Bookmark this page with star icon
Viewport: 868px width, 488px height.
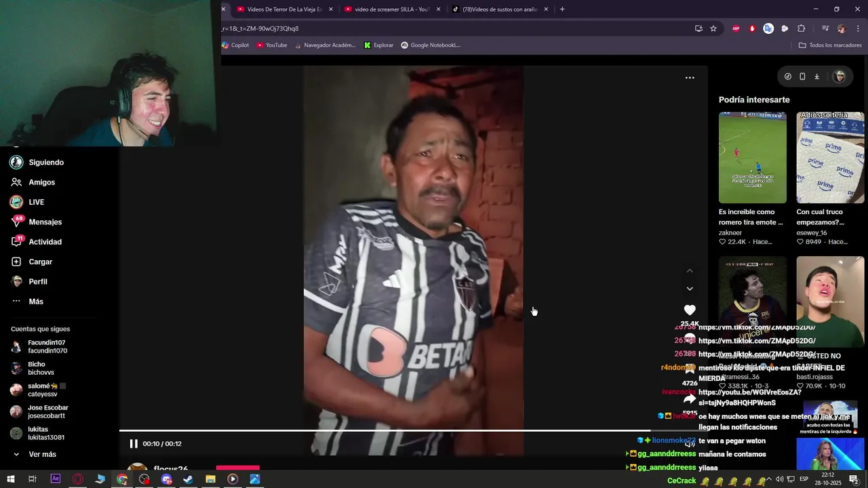713,28
